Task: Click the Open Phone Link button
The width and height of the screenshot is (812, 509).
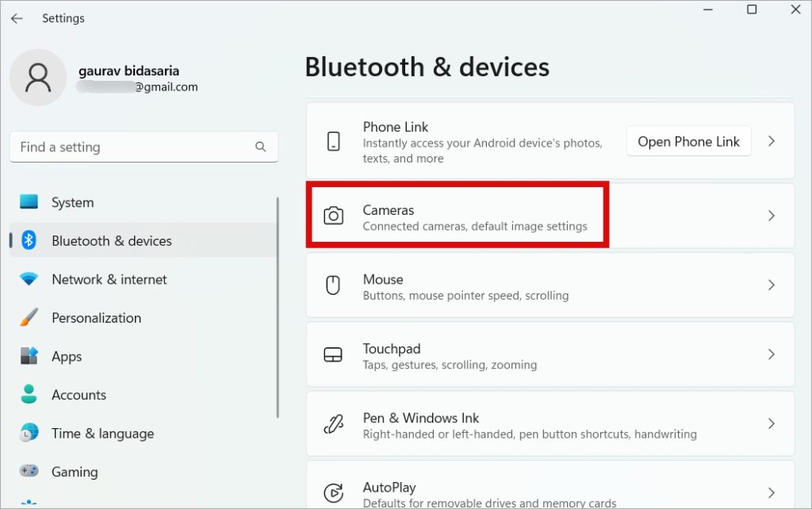Action: [x=688, y=141]
